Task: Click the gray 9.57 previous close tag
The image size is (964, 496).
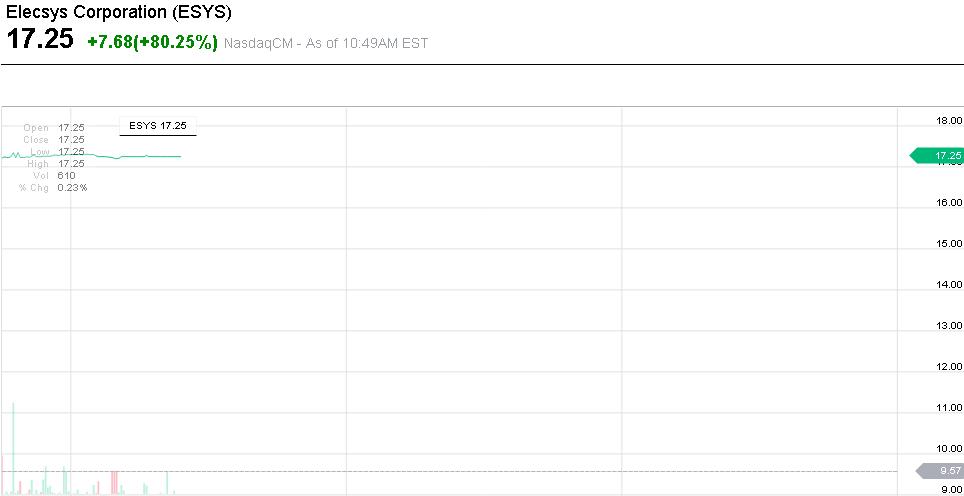Action: pos(940,471)
